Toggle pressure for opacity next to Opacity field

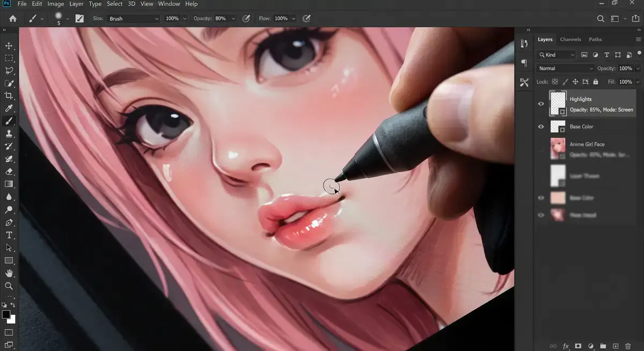(246, 18)
